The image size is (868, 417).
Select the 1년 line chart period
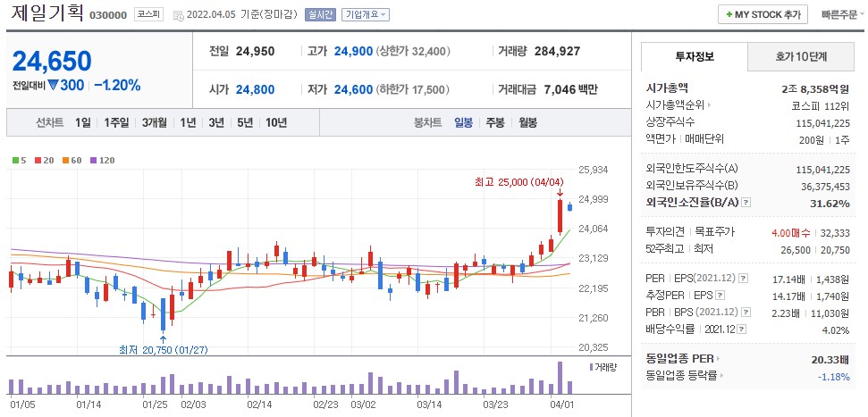188,122
